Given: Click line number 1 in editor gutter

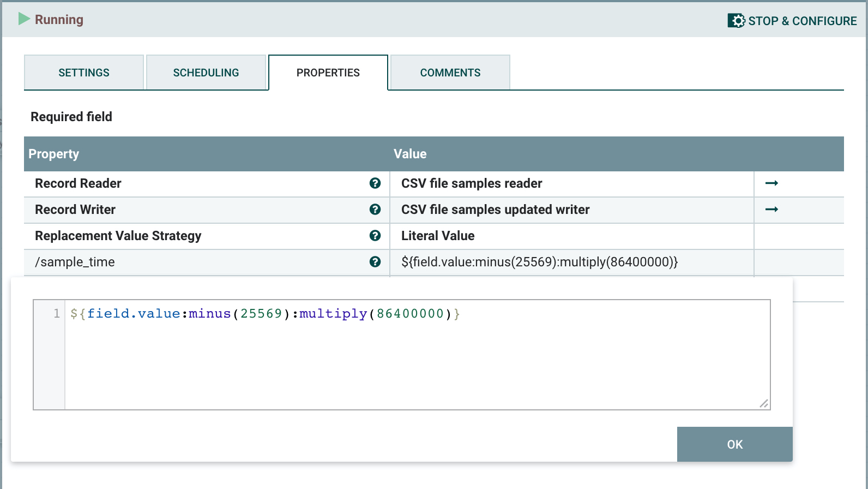Looking at the screenshot, I should (56, 314).
